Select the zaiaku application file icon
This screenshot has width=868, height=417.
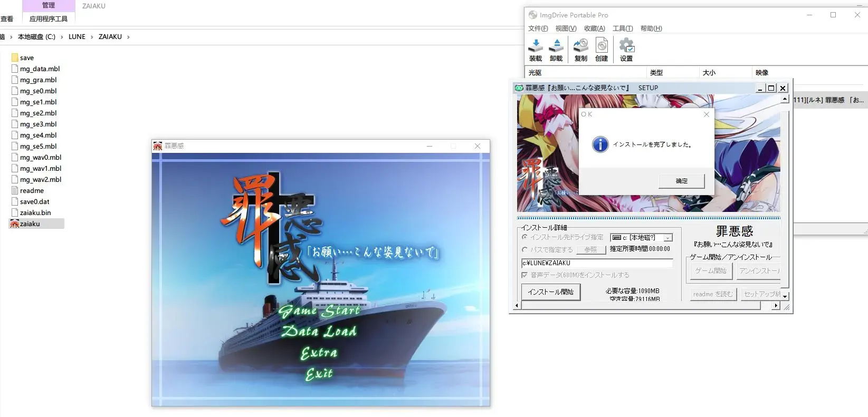click(x=15, y=224)
